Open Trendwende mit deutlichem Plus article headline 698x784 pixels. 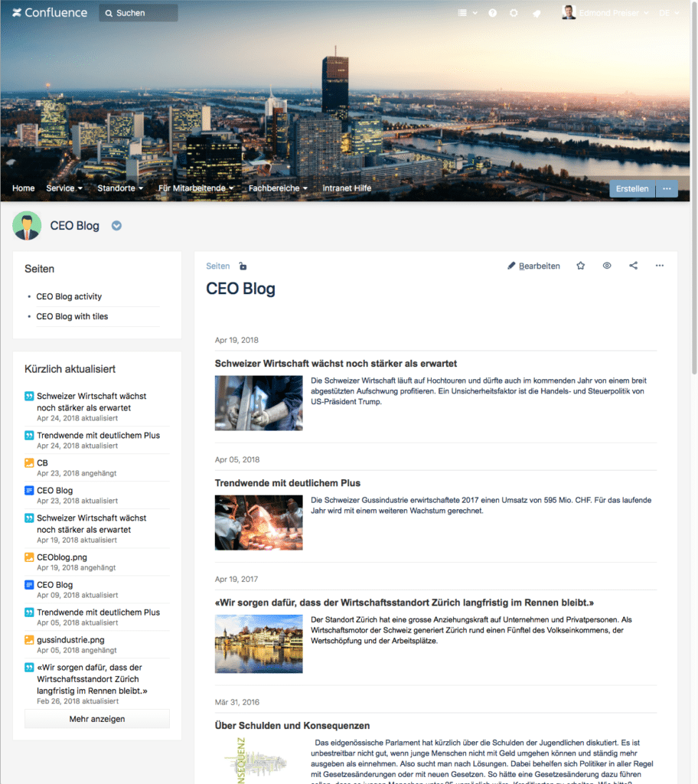click(x=288, y=483)
